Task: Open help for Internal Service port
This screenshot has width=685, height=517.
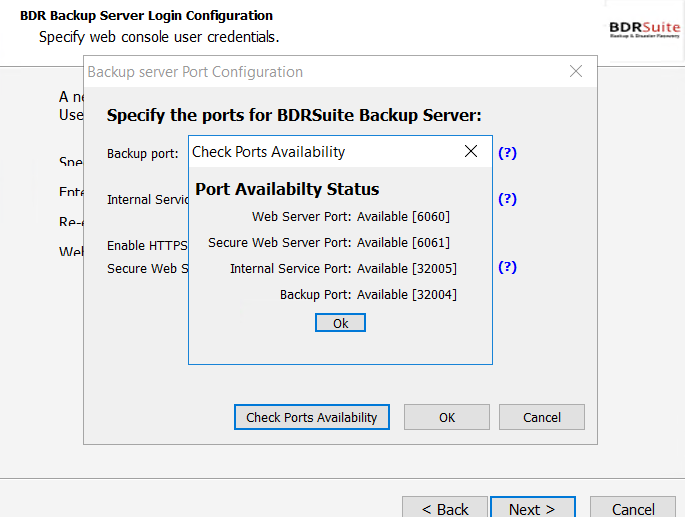Action: [x=508, y=199]
